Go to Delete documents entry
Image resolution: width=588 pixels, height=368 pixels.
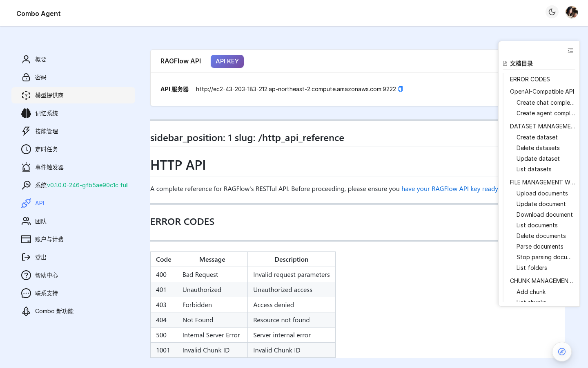tap(541, 236)
